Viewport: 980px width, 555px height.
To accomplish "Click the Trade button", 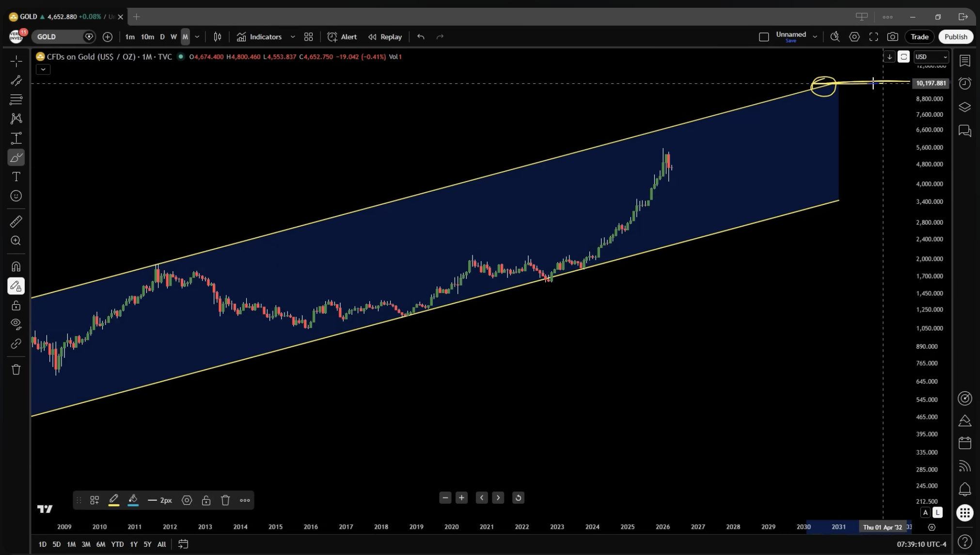I will [x=919, y=37].
